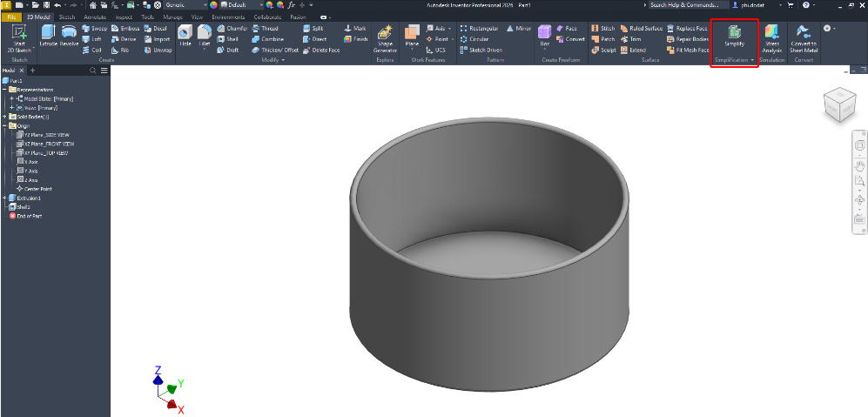The height and width of the screenshot is (417, 868).
Task: Open the Manage ribbon tab
Action: pyautogui.click(x=172, y=17)
